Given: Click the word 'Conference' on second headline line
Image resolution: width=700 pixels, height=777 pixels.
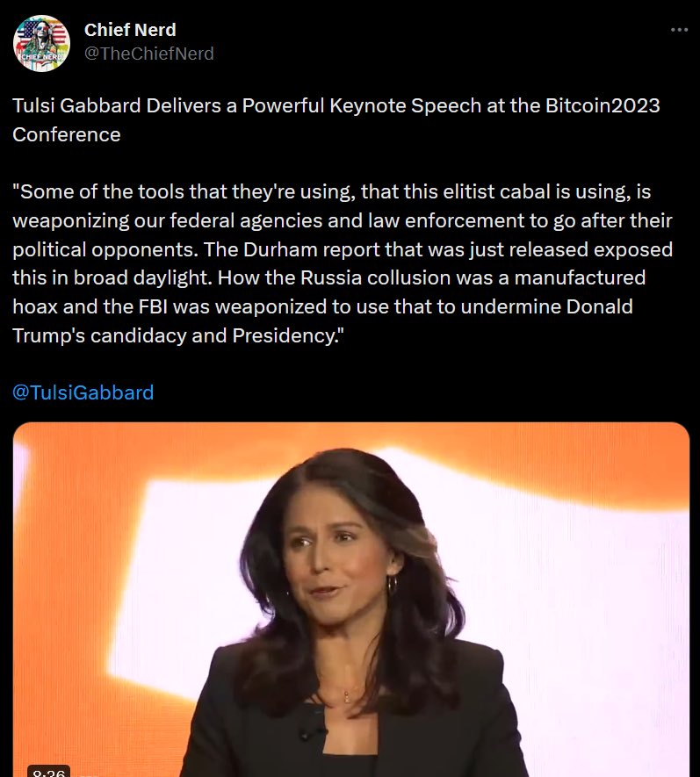Looking at the screenshot, I should click(67, 135).
